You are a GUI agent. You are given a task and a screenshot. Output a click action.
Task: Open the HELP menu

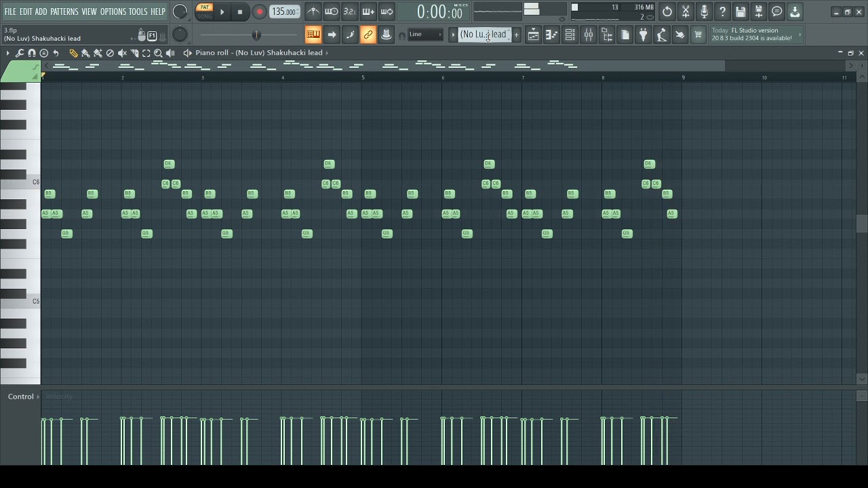click(x=158, y=12)
